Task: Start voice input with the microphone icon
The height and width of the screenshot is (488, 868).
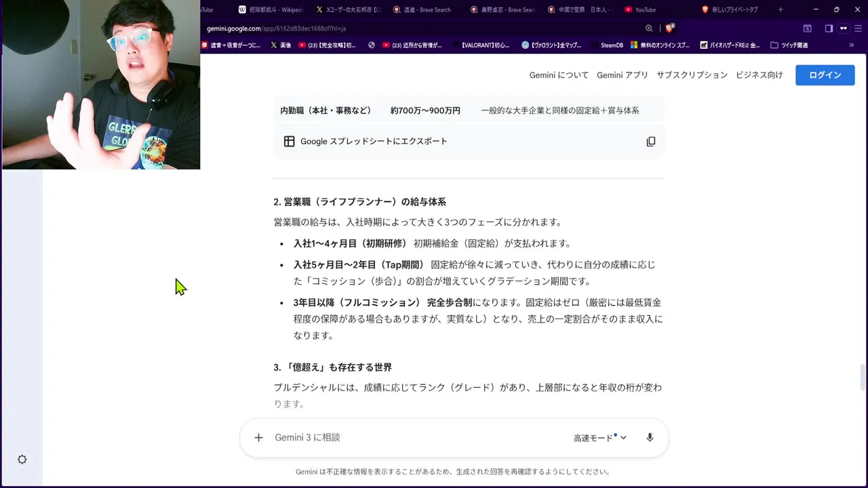Action: [x=650, y=438]
